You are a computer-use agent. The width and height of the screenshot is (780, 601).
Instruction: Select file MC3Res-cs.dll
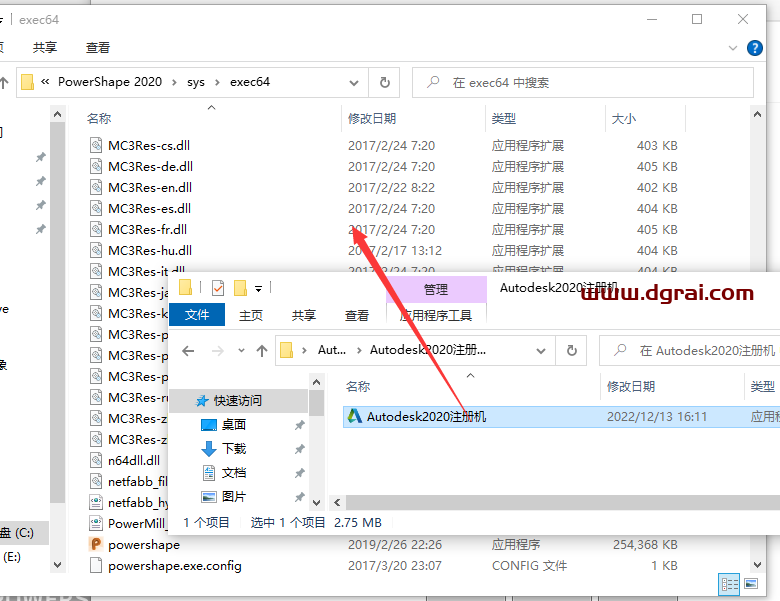tap(149, 145)
